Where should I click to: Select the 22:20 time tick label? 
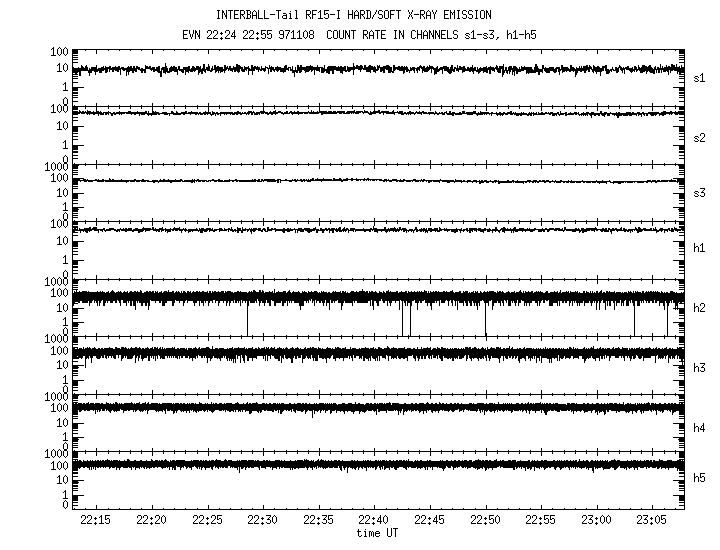(x=152, y=521)
